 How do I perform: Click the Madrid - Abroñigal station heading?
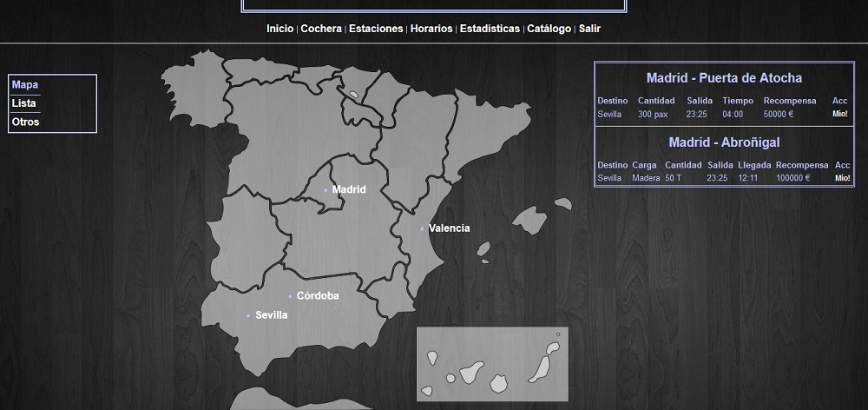tap(724, 142)
